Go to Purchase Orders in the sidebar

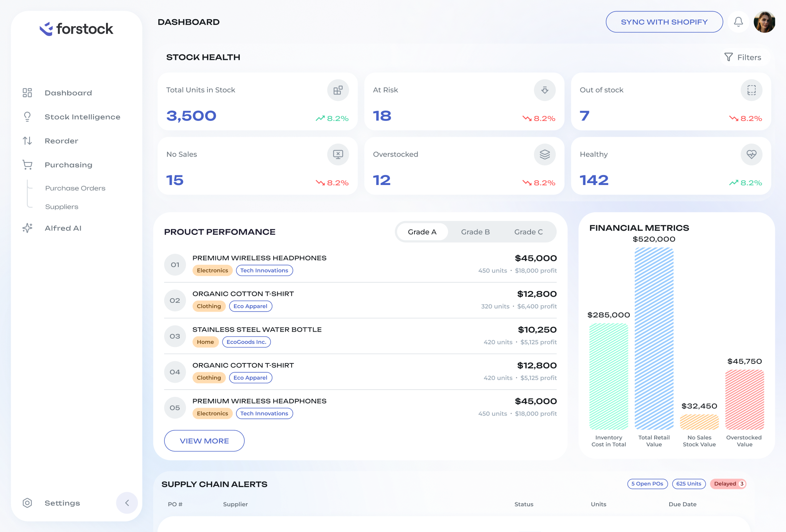pos(75,188)
